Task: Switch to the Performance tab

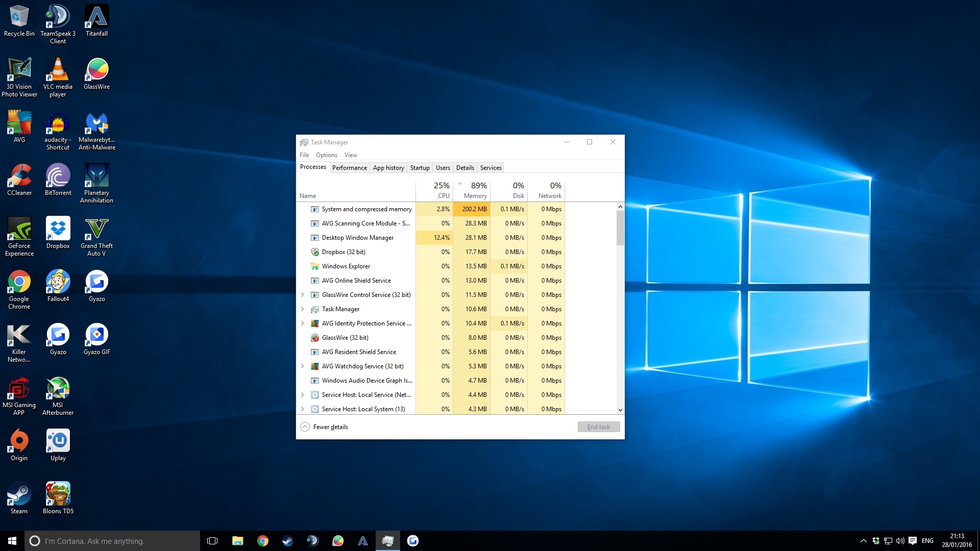Action: tap(349, 168)
